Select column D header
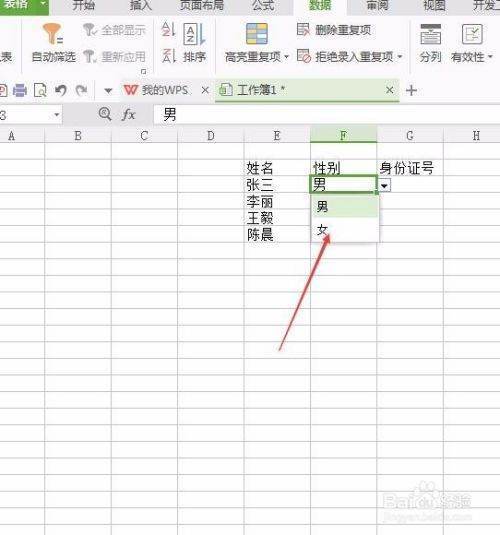The width and height of the screenshot is (500, 535). (x=211, y=135)
